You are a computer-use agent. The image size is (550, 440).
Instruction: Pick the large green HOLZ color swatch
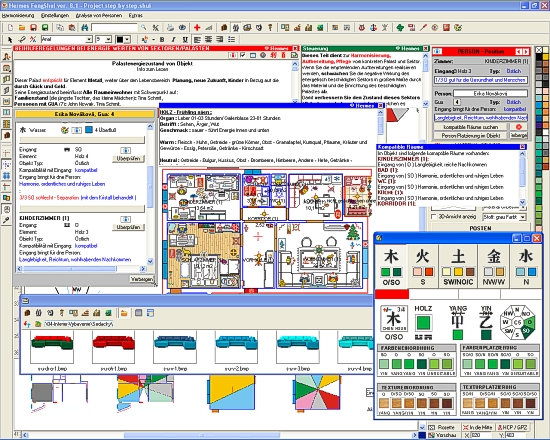coord(423,323)
